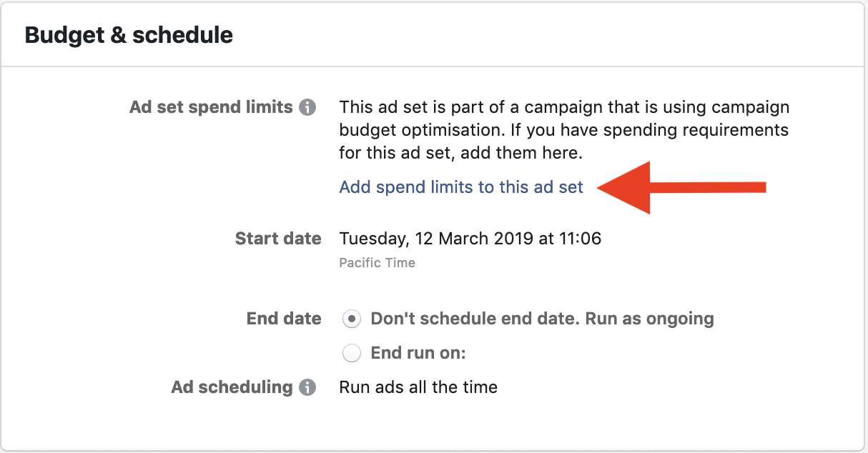This screenshot has width=868, height=453.
Task: Click the Ad set spend limits label
Action: 212,107
